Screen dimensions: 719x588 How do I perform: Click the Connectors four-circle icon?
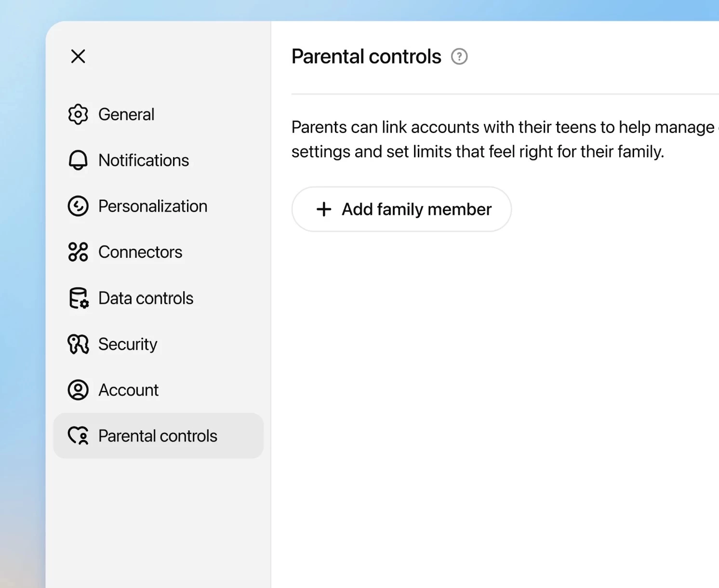[x=78, y=252]
